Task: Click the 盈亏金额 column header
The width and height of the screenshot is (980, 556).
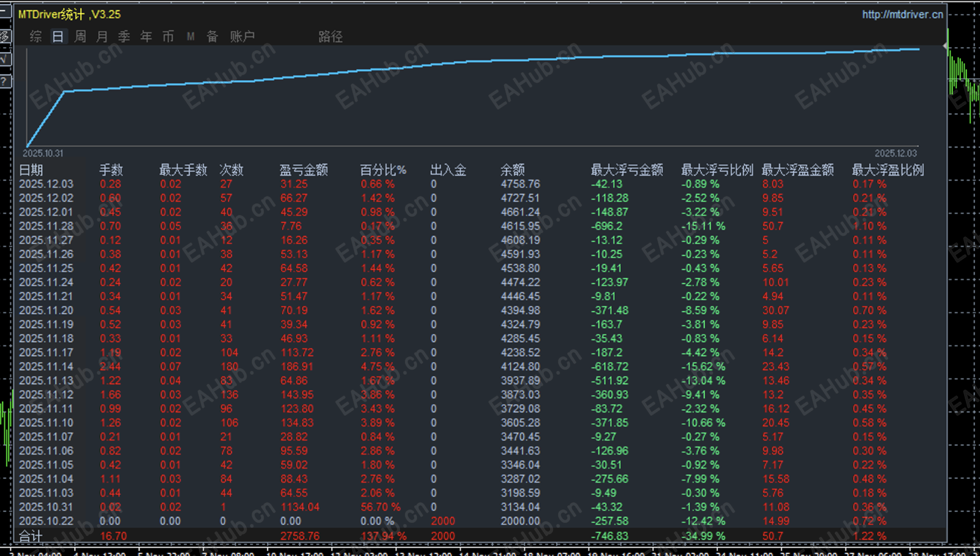Action: click(x=304, y=170)
